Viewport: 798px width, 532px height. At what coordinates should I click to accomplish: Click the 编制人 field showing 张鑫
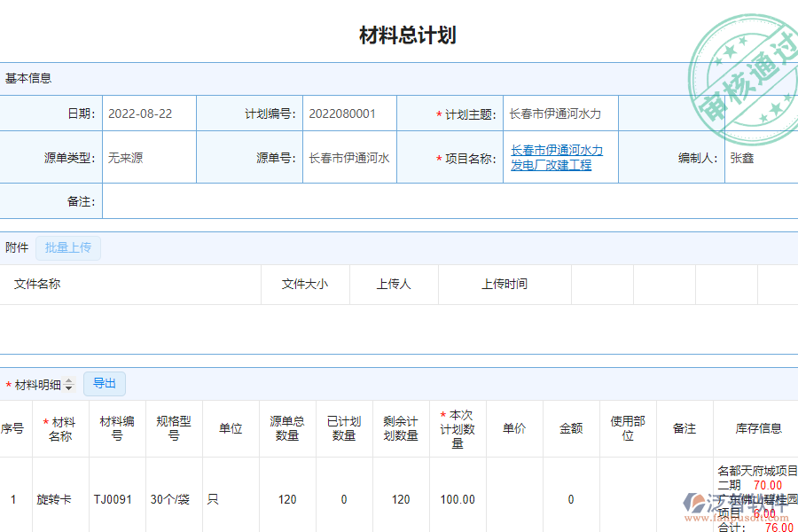point(760,158)
